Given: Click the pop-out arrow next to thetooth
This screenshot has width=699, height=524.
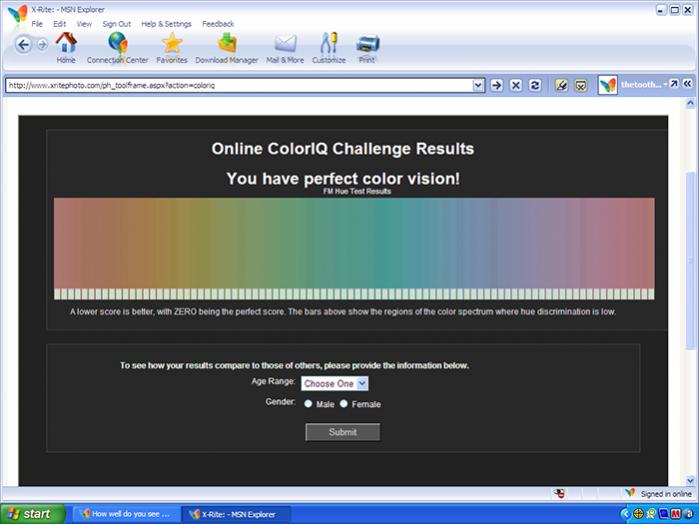Looking at the screenshot, I should coord(674,83).
